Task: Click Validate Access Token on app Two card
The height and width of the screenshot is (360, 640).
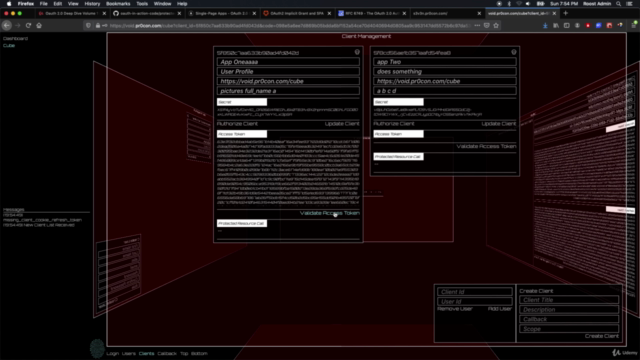Action: coord(487,146)
